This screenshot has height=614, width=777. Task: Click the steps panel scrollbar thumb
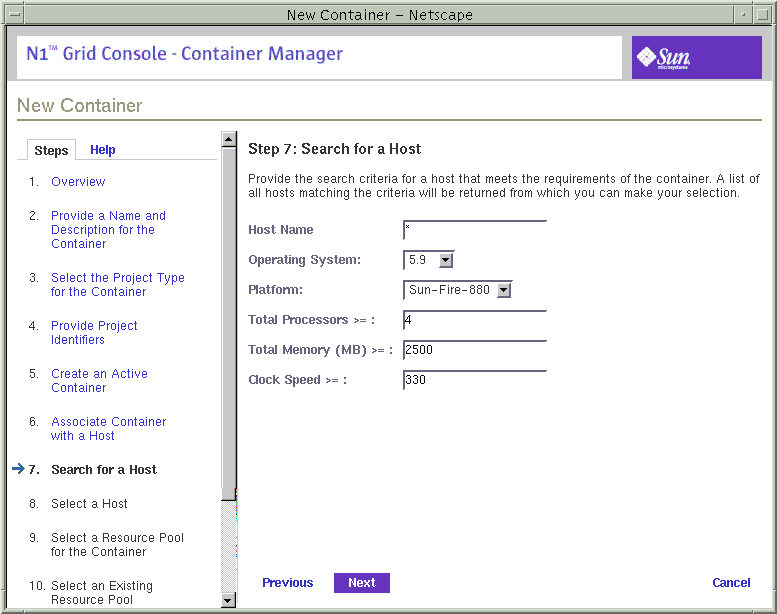(x=228, y=324)
